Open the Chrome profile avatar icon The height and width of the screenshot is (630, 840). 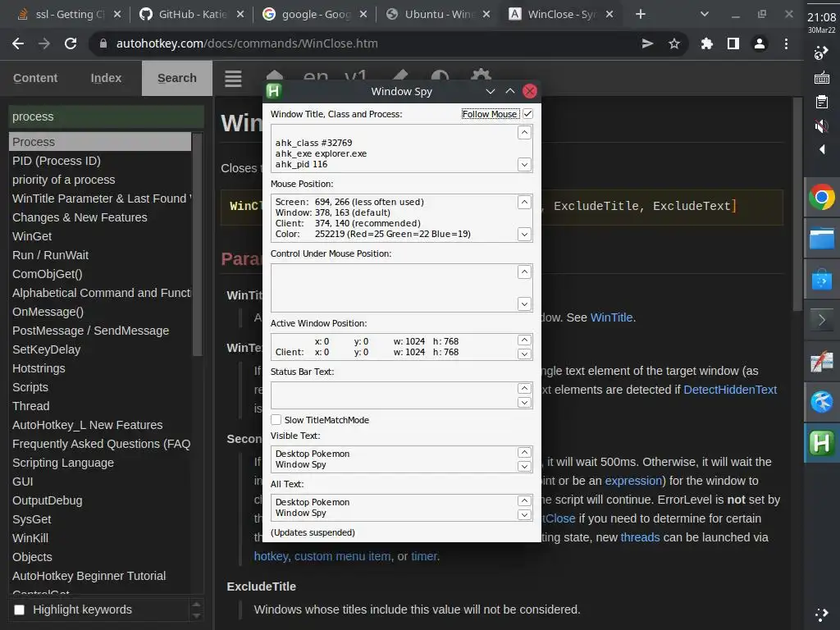[760, 43]
